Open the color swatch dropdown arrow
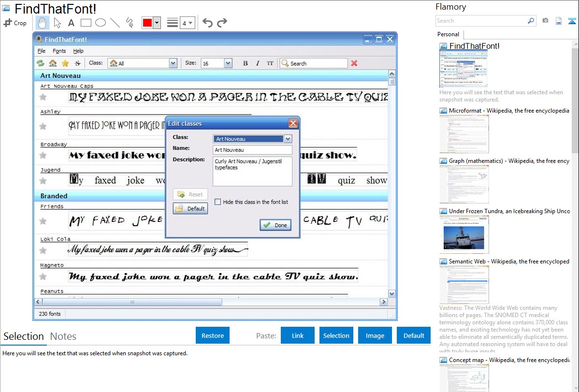The height and width of the screenshot is (392, 579). point(157,23)
